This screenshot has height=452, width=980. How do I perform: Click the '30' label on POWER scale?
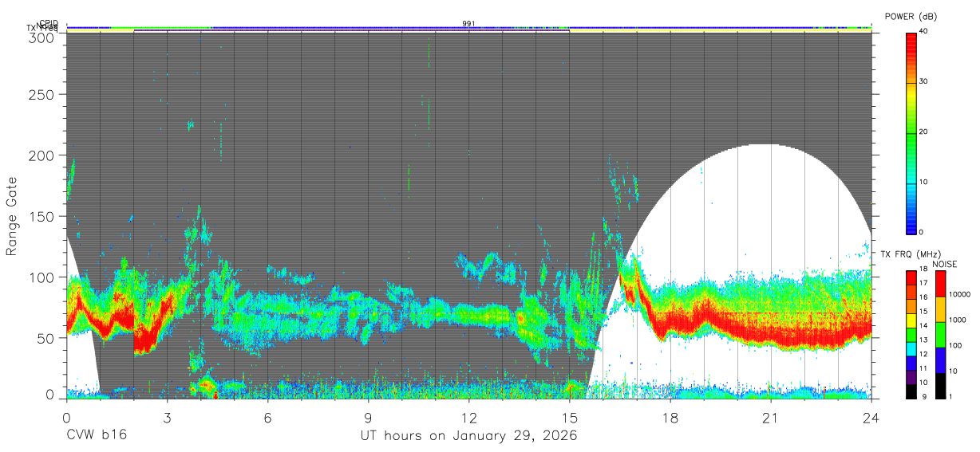tap(923, 82)
